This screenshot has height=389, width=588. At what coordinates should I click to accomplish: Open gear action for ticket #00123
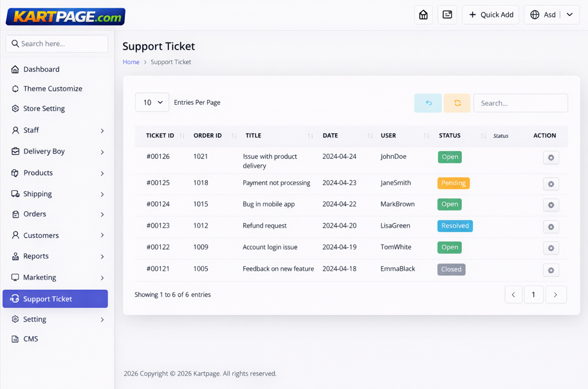click(551, 227)
